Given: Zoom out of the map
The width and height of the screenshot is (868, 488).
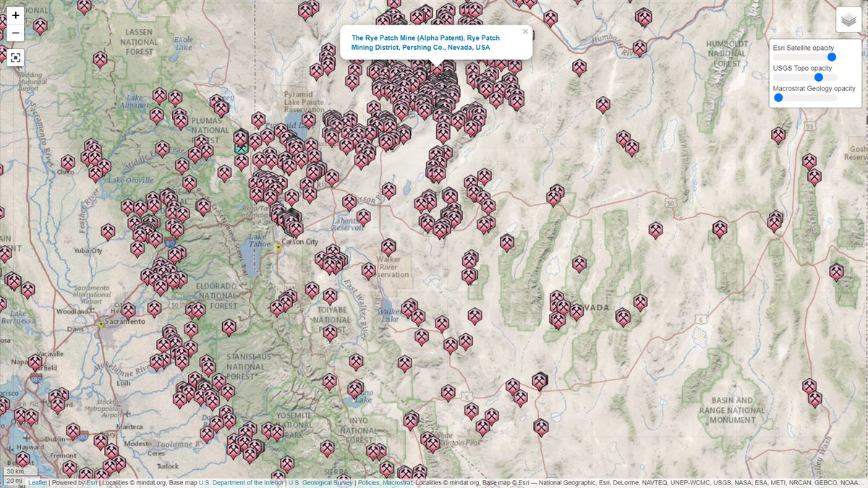Looking at the screenshot, I should pyautogui.click(x=16, y=33).
